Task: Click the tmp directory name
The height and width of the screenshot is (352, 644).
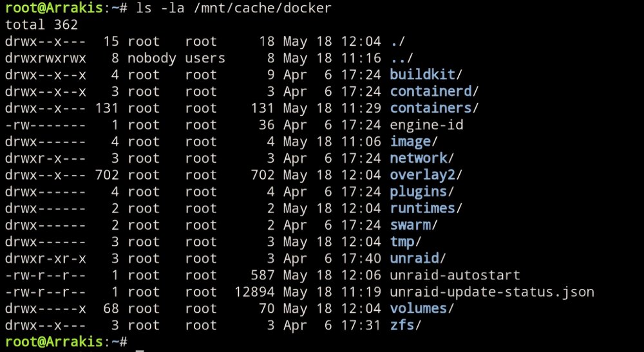Action: 402,242
